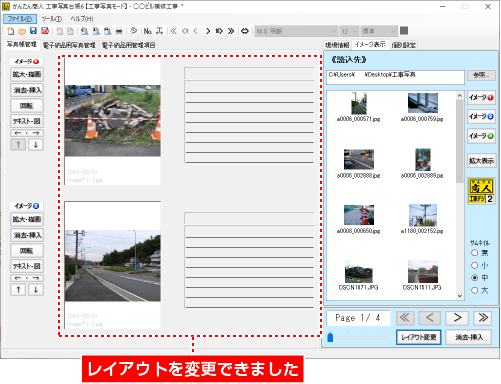Select thumbnail a1180_002152.jpg

tap(422, 219)
